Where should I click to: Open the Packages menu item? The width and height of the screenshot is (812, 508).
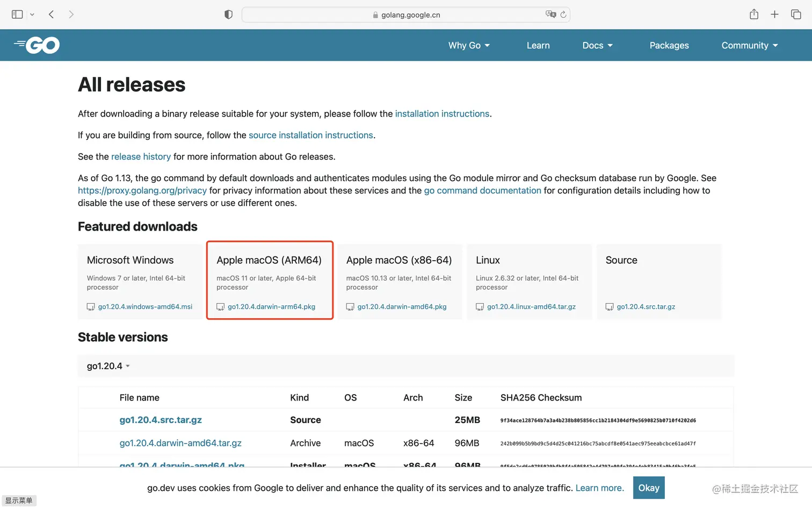[x=669, y=46]
